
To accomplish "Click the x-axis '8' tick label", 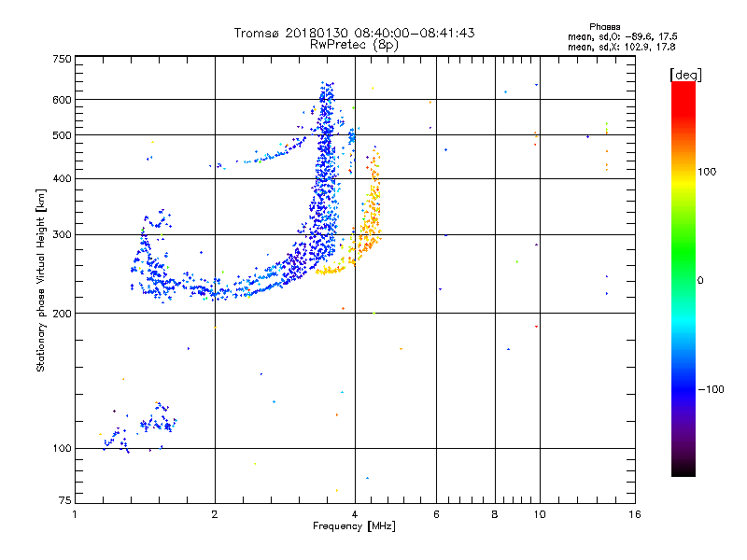I will 495,514.
